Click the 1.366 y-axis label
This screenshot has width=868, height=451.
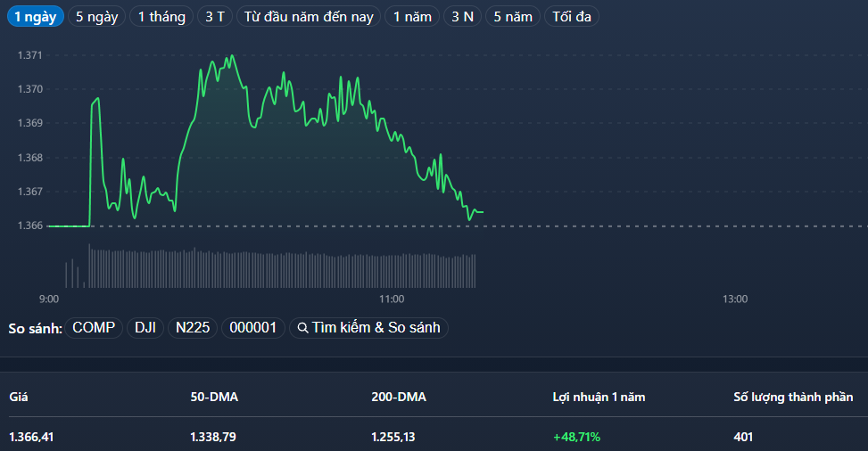[30, 225]
